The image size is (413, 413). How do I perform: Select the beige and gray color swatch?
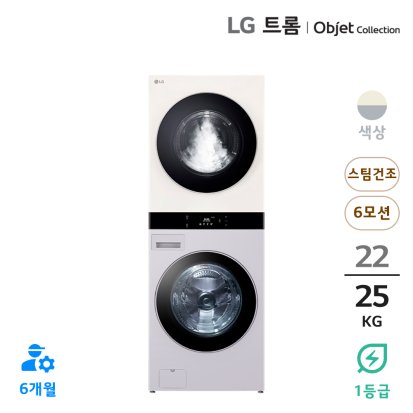[372, 105]
